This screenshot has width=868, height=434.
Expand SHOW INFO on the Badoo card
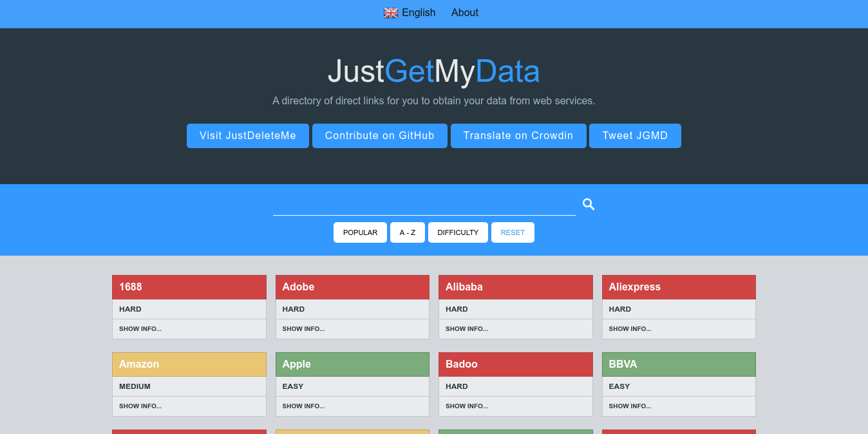(x=467, y=406)
